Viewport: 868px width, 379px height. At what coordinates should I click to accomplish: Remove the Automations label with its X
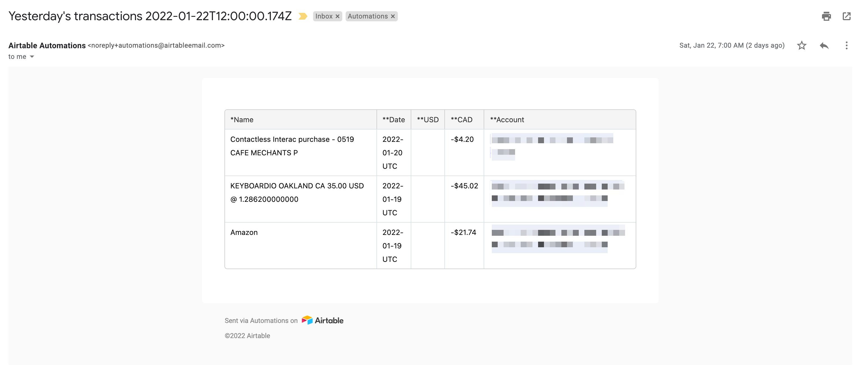click(x=392, y=16)
